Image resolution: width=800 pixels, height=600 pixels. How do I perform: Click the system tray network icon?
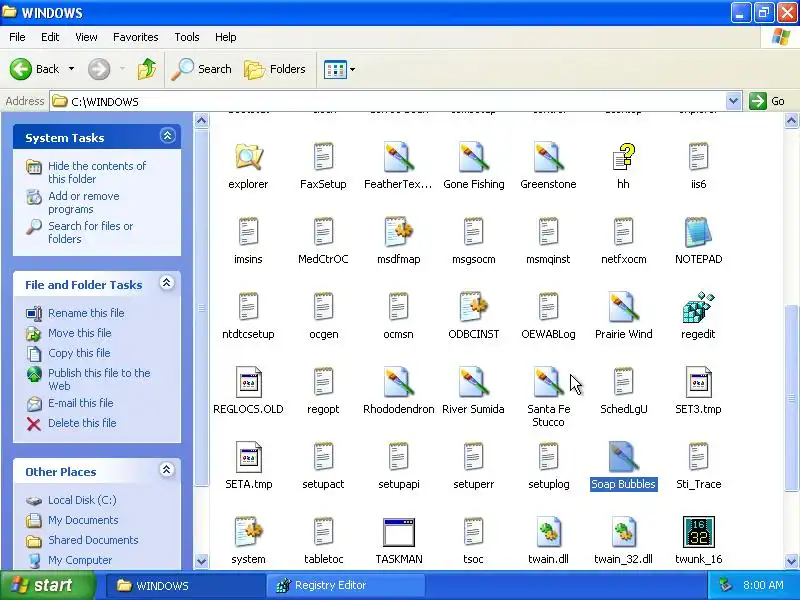click(x=725, y=585)
